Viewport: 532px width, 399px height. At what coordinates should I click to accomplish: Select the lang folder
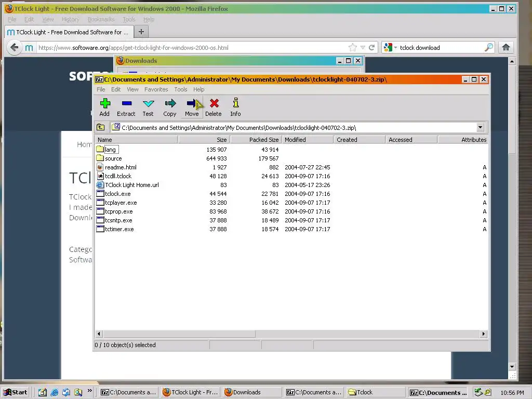click(x=110, y=150)
